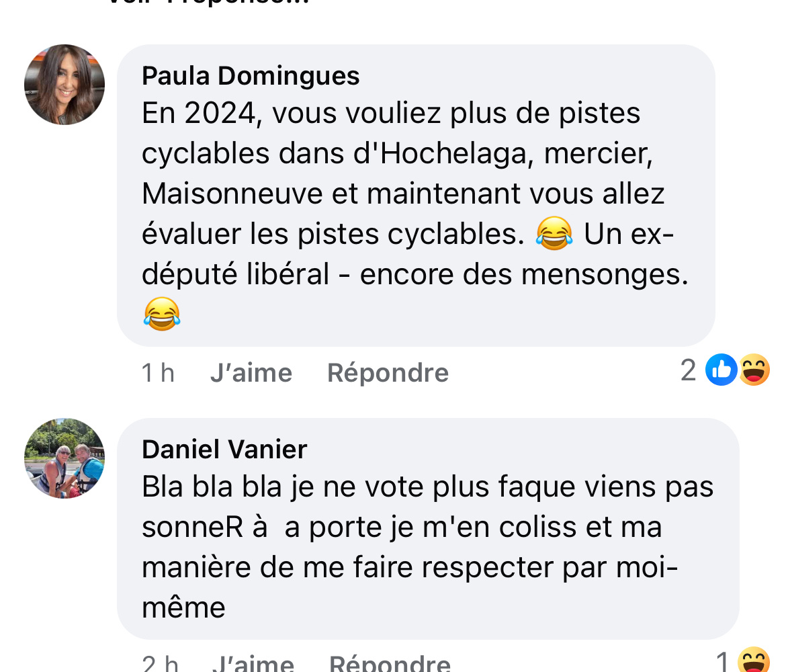Image resolution: width=786 pixels, height=672 pixels.
Task: View the 1 reaction count on Daniel's comment
Action: pyautogui.click(x=722, y=662)
